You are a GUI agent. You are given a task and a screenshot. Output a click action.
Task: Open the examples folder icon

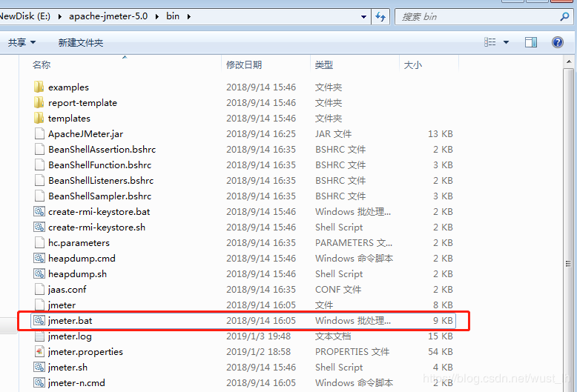[39, 87]
